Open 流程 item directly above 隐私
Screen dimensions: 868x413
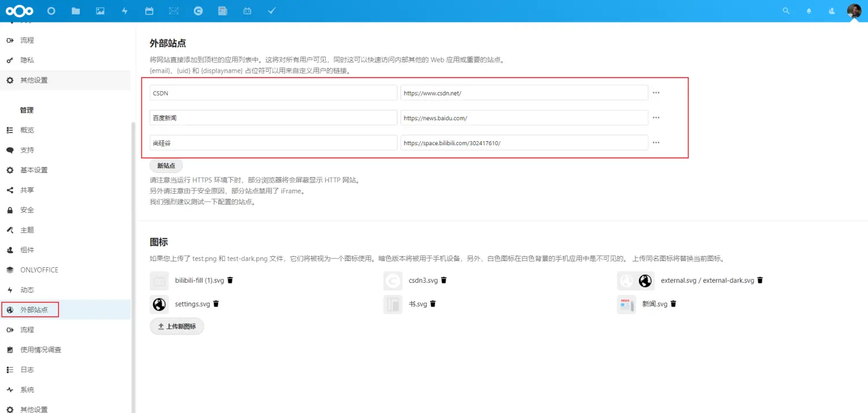(65, 40)
